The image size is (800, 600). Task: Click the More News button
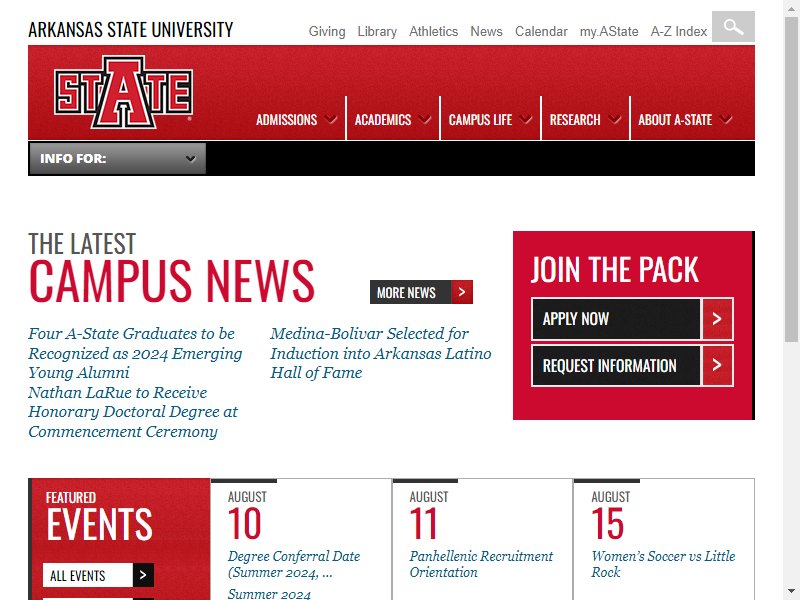click(x=421, y=292)
